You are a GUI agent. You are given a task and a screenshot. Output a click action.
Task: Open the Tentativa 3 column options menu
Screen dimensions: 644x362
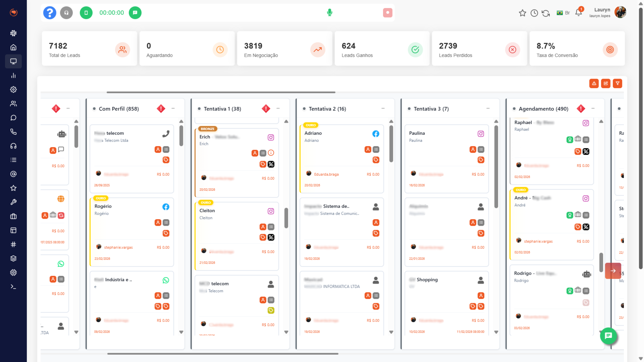coord(488,108)
